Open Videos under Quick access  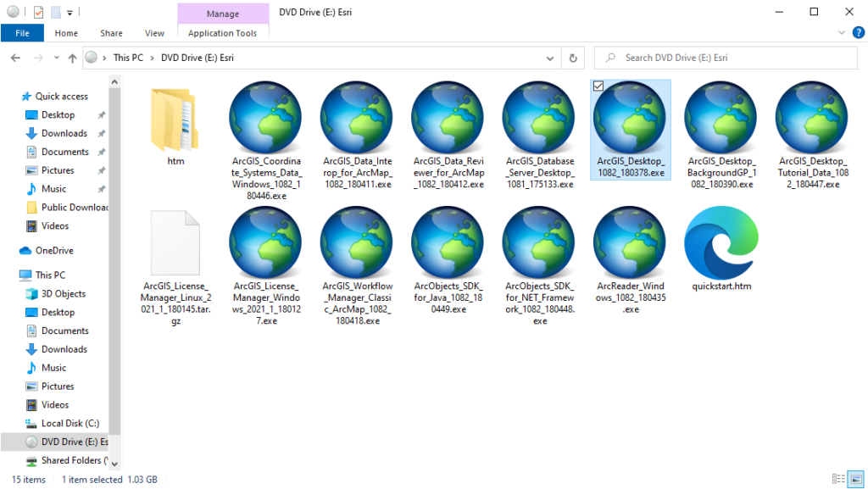click(55, 225)
